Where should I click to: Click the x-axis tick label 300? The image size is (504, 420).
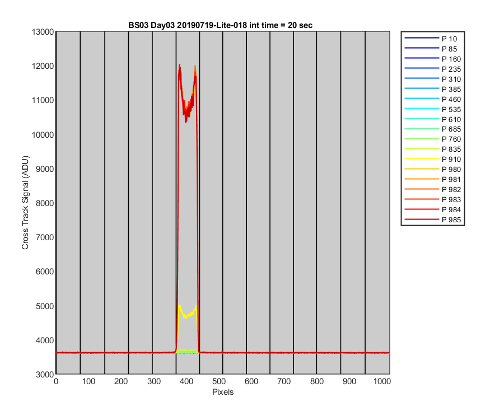coord(153,381)
